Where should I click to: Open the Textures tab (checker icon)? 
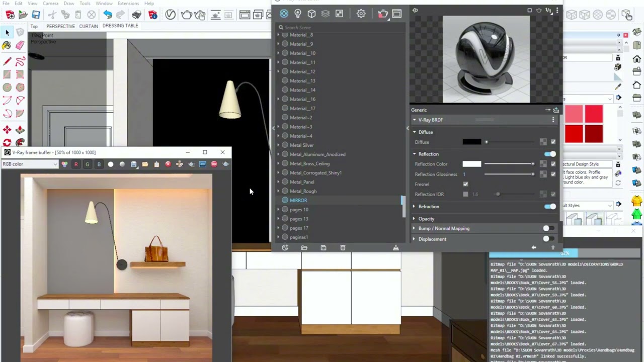339,14
